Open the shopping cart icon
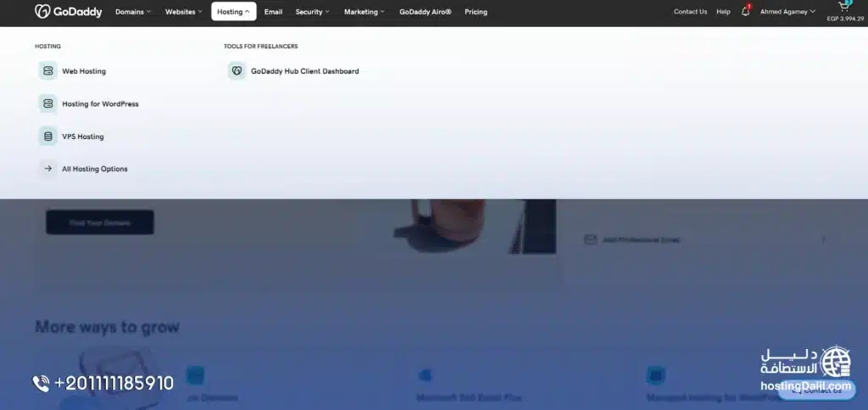868x410 pixels. (x=843, y=8)
